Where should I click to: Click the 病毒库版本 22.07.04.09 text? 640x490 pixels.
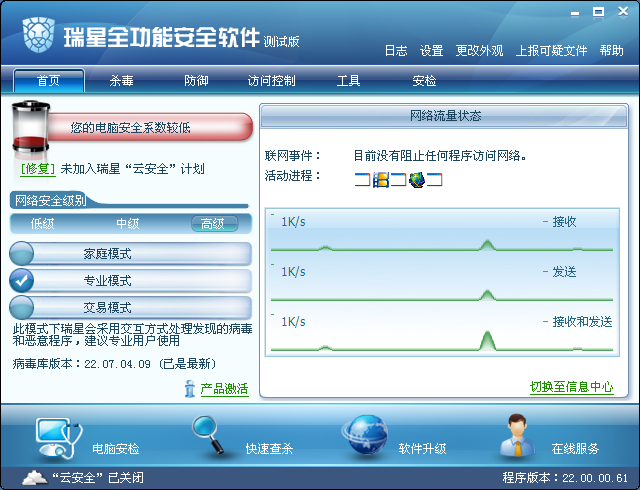114,363
